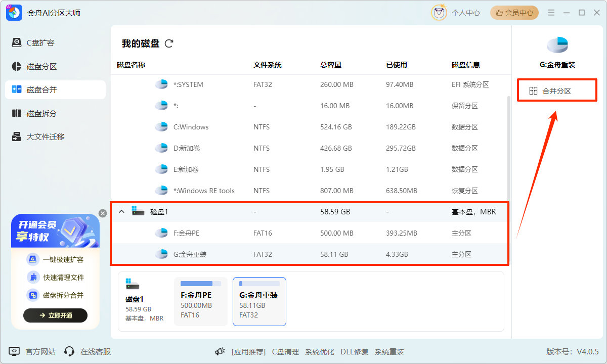Open the panda avatar for 个人中心

(439, 13)
